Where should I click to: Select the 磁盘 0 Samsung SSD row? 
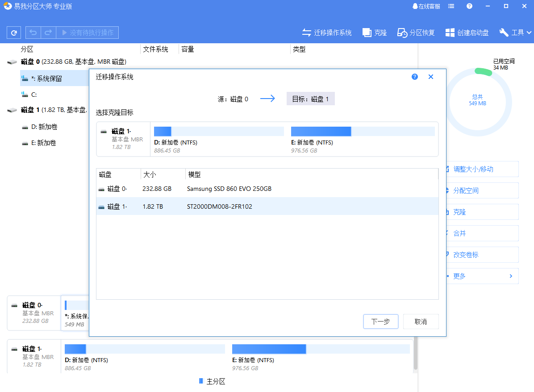click(267, 189)
